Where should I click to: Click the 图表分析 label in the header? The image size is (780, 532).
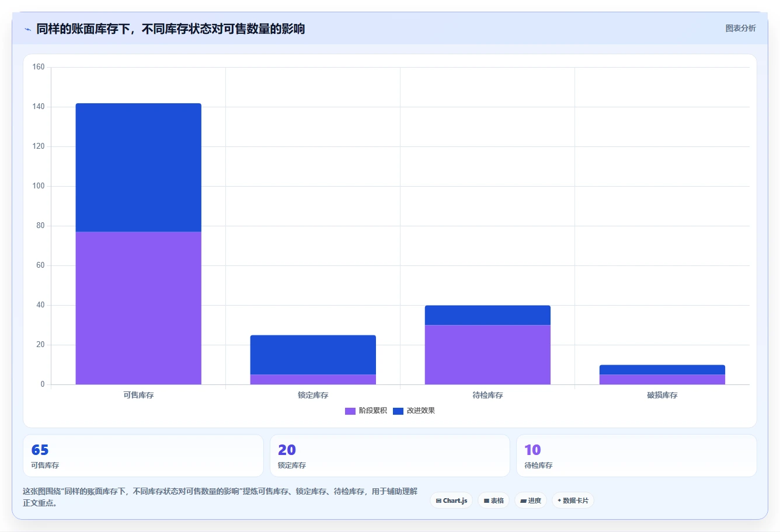740,28
